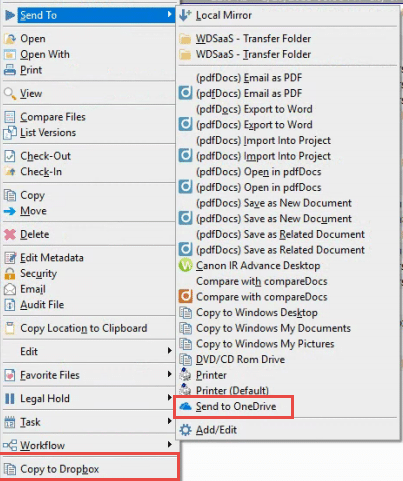Click the blue Move arrow icon
The height and width of the screenshot is (481, 403).
10,211
